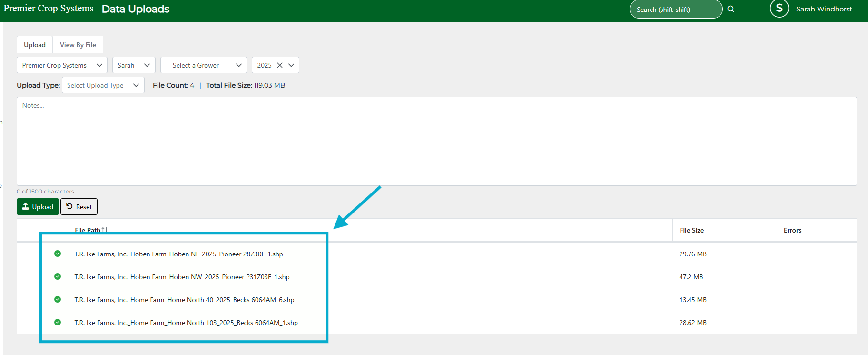Viewport: 868px width, 355px height.
Task: Click the Reset button
Action: coord(79,207)
